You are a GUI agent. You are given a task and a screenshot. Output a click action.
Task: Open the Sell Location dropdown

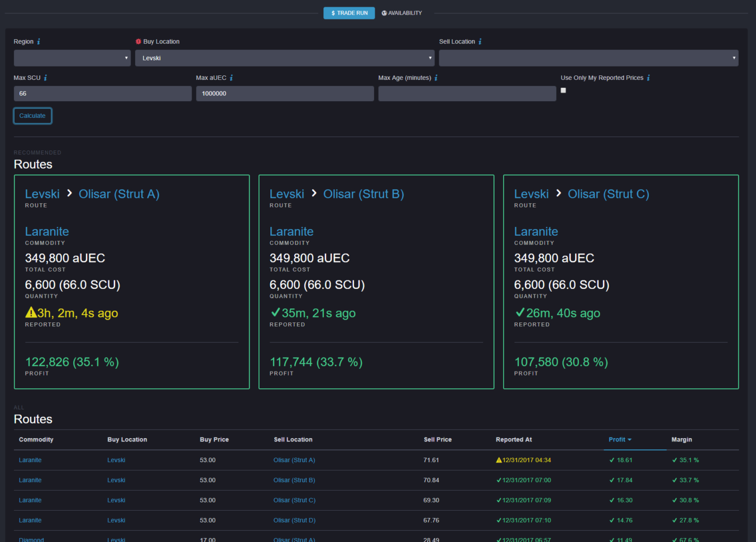point(588,58)
